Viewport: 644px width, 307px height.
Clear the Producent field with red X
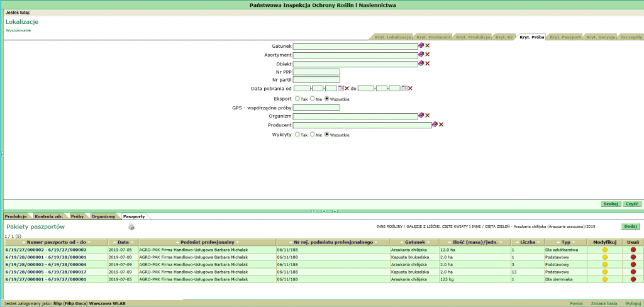441,125
